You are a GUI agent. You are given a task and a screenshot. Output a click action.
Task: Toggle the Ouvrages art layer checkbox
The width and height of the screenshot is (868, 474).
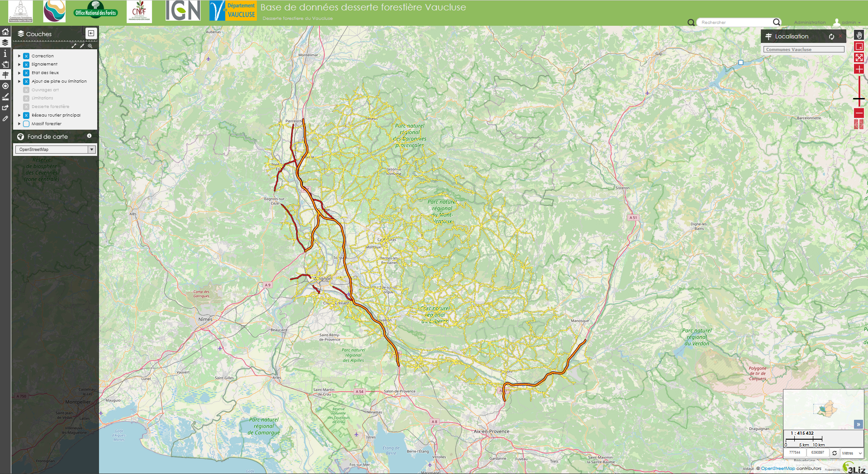click(x=26, y=90)
